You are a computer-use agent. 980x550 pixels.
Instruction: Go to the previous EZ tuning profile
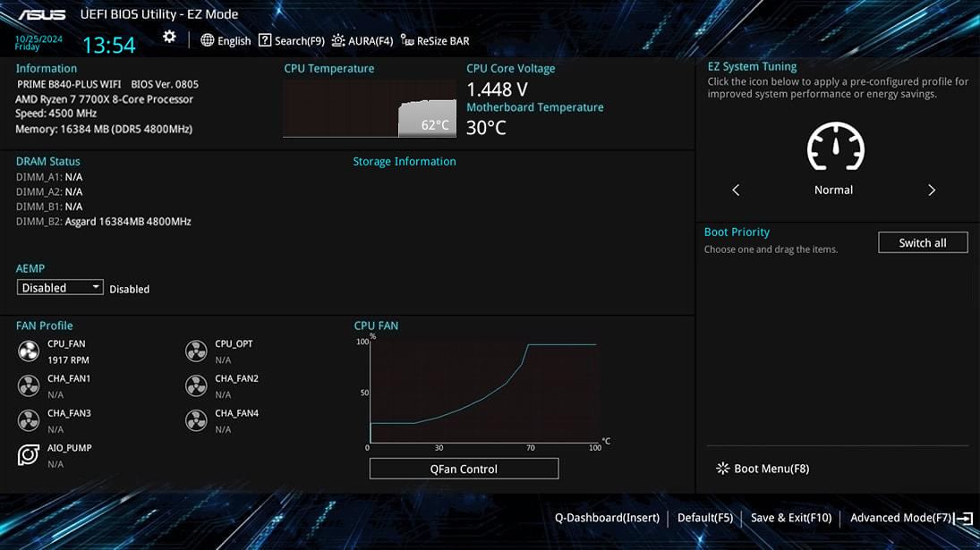[x=736, y=190]
